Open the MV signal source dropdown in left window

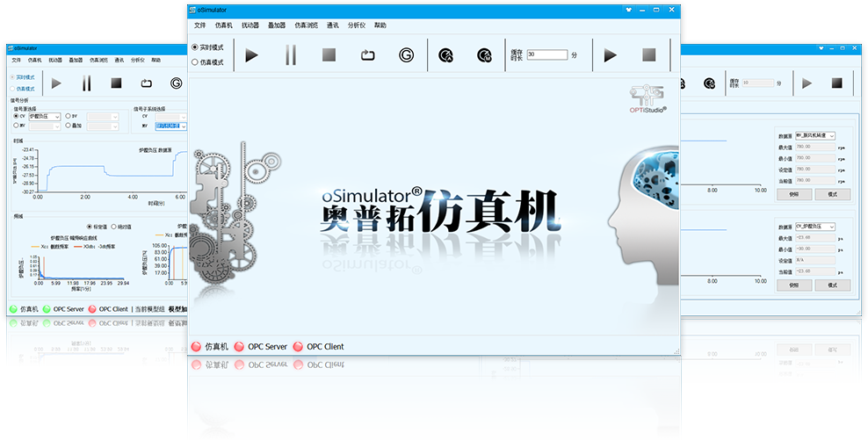pyautogui.click(x=44, y=126)
